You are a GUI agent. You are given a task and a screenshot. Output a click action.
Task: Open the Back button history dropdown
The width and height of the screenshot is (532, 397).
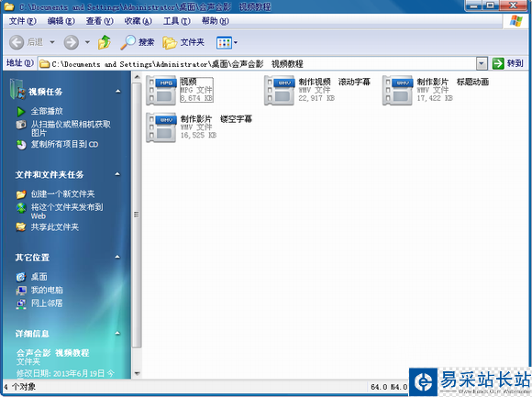coord(52,42)
